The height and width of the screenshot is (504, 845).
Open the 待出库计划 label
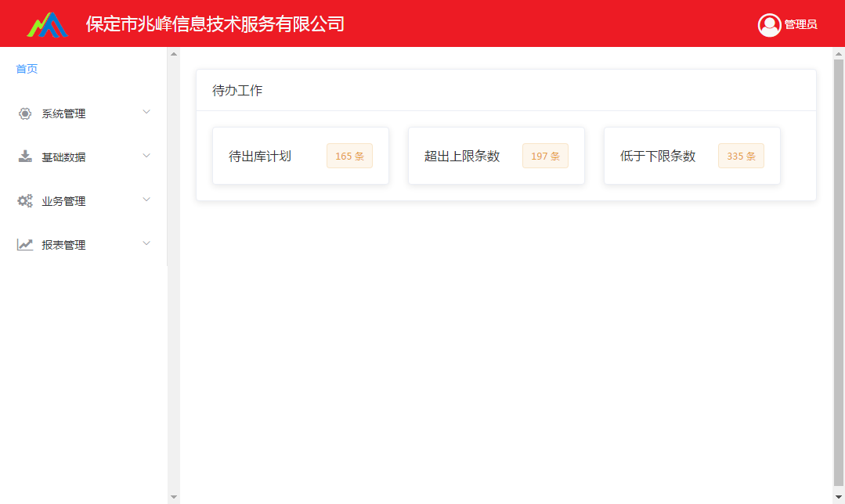[x=260, y=156]
